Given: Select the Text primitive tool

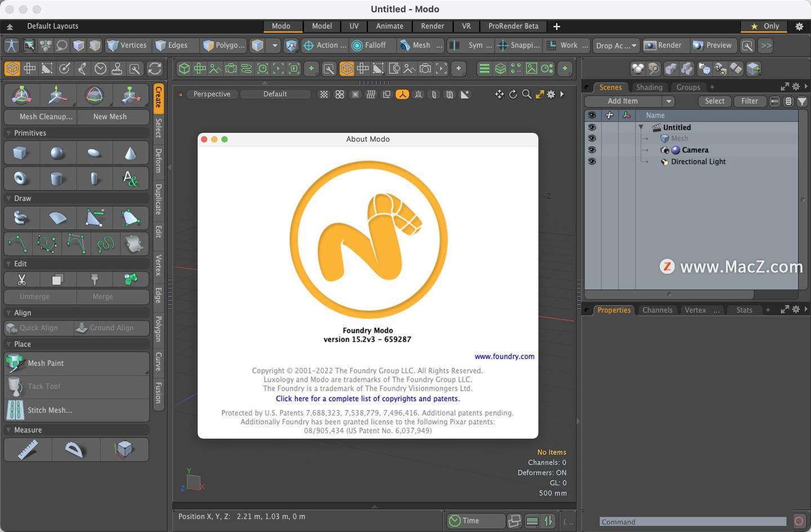Looking at the screenshot, I should tap(131, 178).
